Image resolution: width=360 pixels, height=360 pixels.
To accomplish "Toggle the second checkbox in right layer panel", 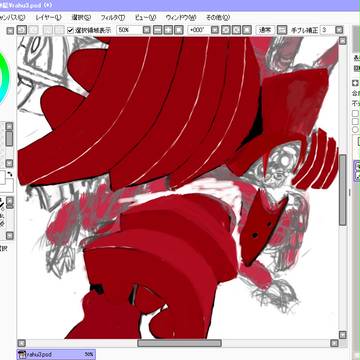I will pos(355,121).
